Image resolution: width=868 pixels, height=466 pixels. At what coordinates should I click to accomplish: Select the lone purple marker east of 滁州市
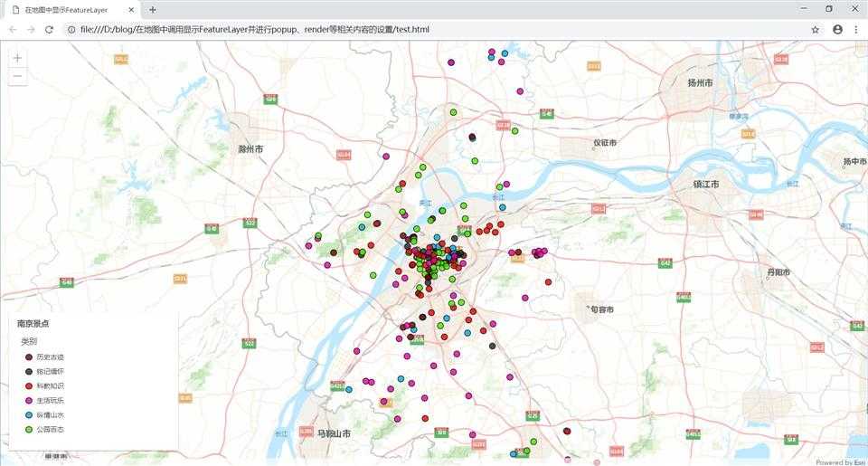pyautogui.click(x=386, y=157)
